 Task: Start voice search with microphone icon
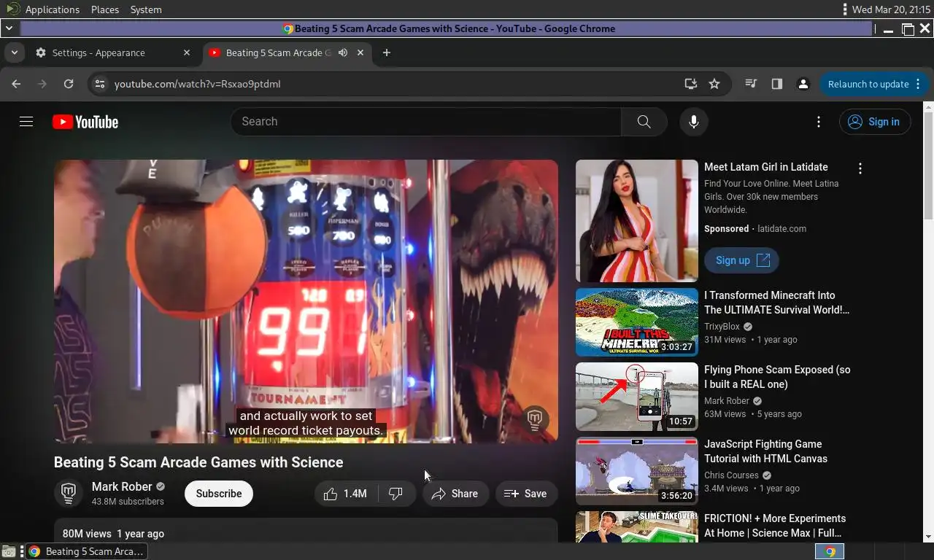[694, 122]
